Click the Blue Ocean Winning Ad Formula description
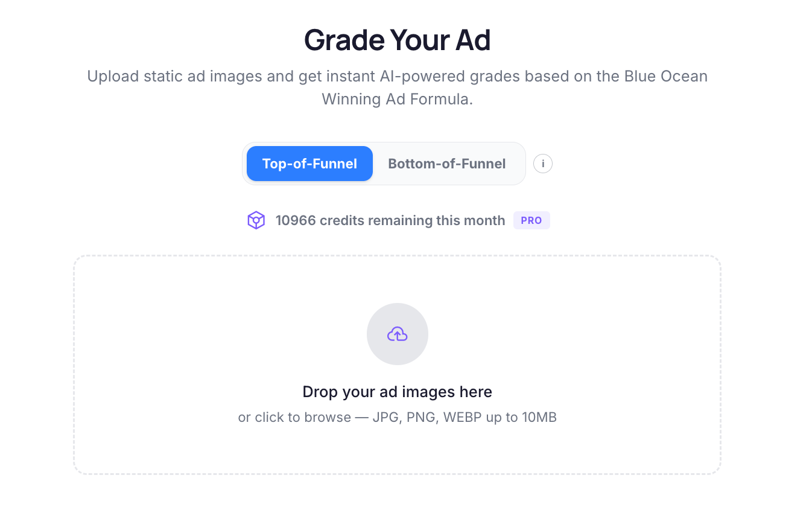This screenshot has height=513, width=812. click(397, 88)
